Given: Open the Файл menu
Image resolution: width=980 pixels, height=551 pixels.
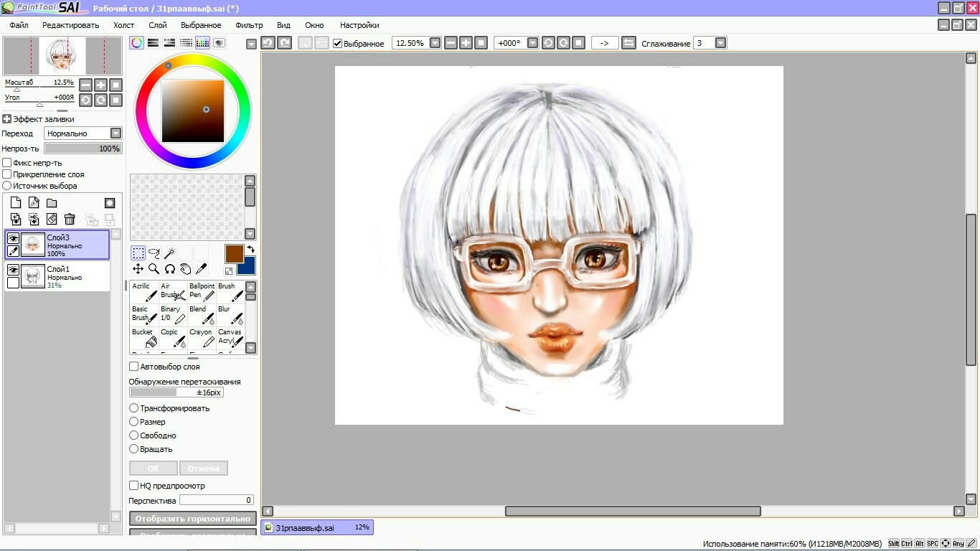Looking at the screenshot, I should 19,25.
